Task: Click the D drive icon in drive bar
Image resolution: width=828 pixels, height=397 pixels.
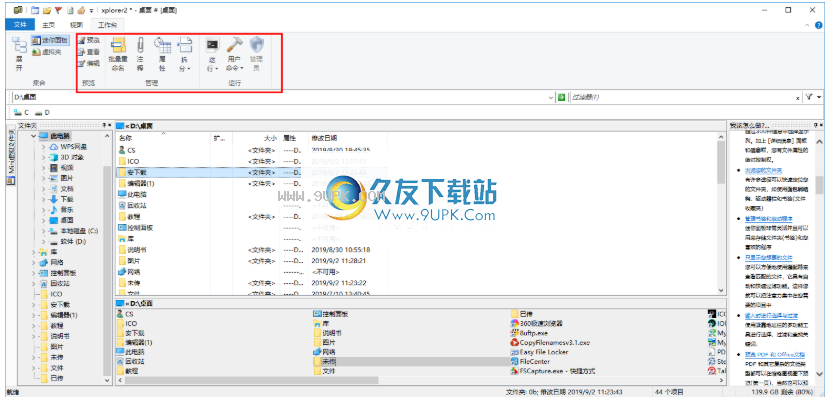Action: (x=42, y=112)
